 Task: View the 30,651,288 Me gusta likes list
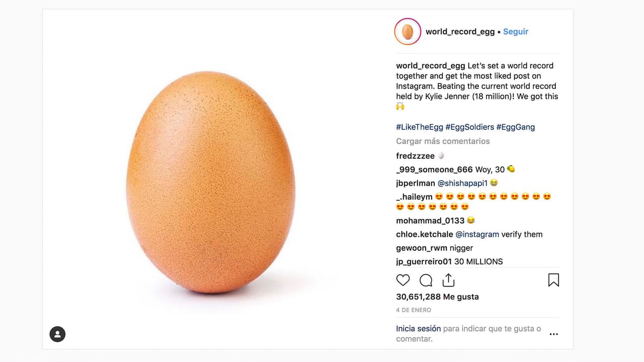click(437, 297)
